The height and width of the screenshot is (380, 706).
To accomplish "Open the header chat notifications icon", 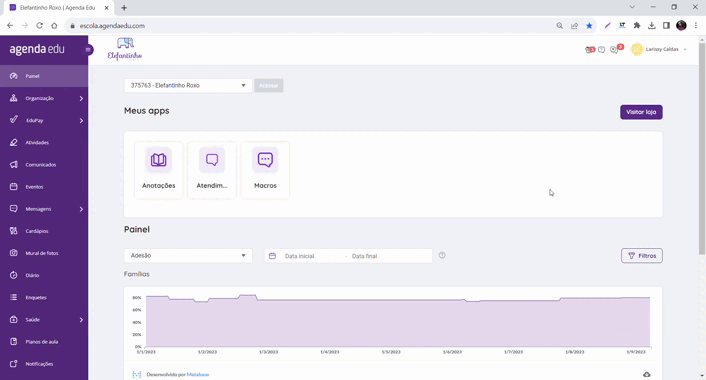I will (615, 49).
